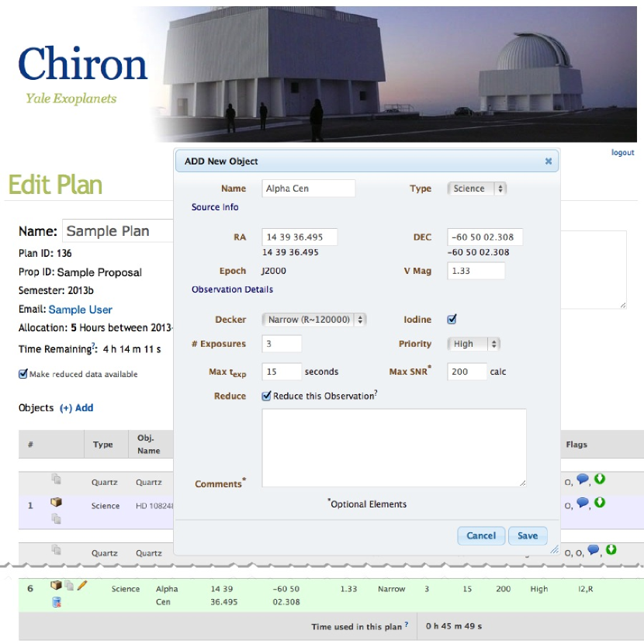This screenshot has width=644, height=644.
Task: Toggle the Iodine checkbox
Action: [x=452, y=319]
